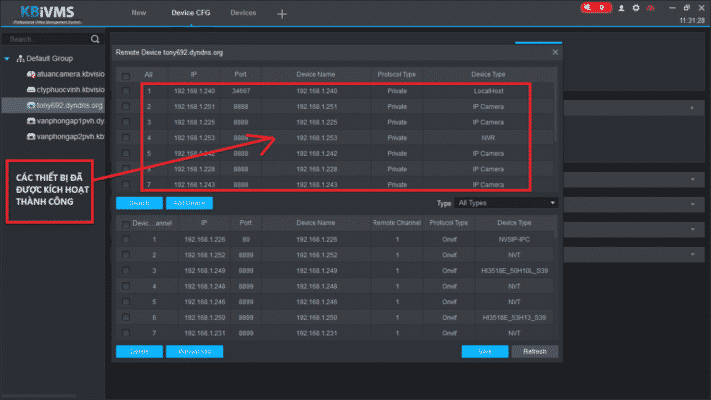This screenshot has height=400, width=711.
Task: Expand the first right-panel section arrow
Action: 692,108
